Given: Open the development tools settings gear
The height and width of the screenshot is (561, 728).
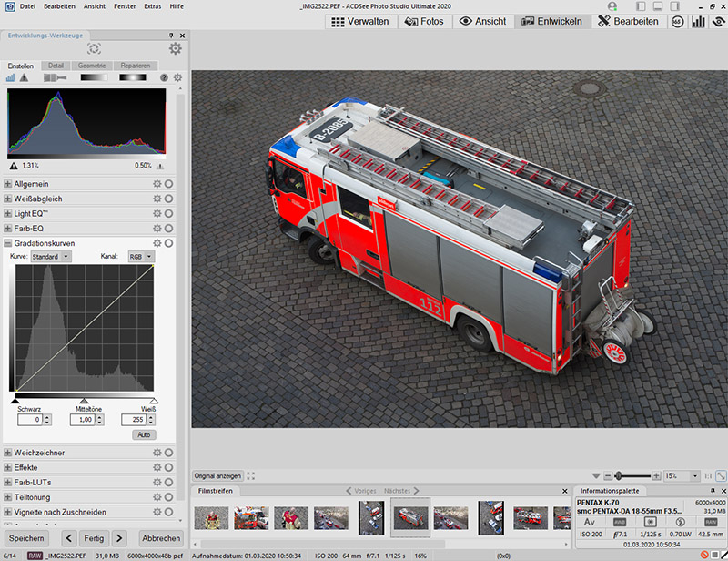Looking at the screenshot, I should [175, 48].
